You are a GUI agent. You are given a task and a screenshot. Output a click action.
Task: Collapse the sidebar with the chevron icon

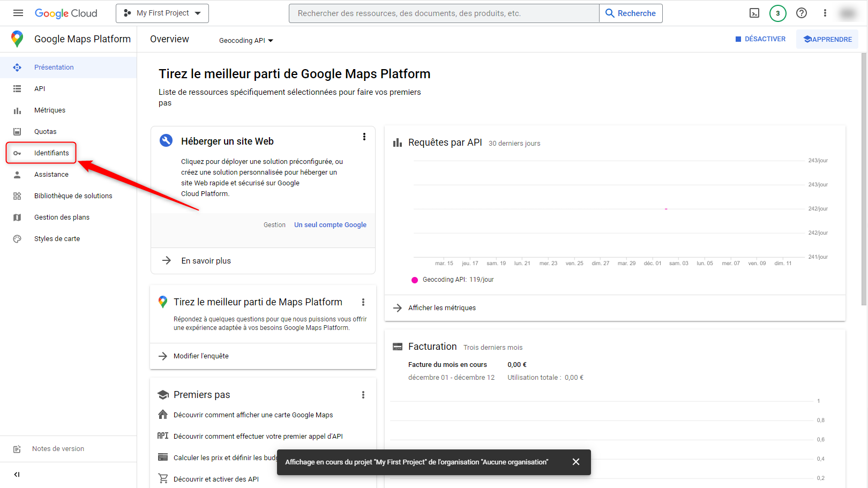tap(17, 475)
